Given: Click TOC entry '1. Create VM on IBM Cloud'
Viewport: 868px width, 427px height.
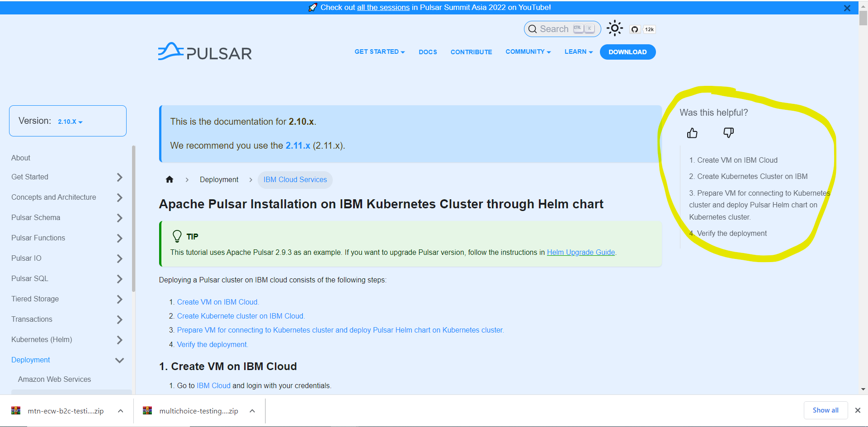Looking at the screenshot, I should point(733,160).
